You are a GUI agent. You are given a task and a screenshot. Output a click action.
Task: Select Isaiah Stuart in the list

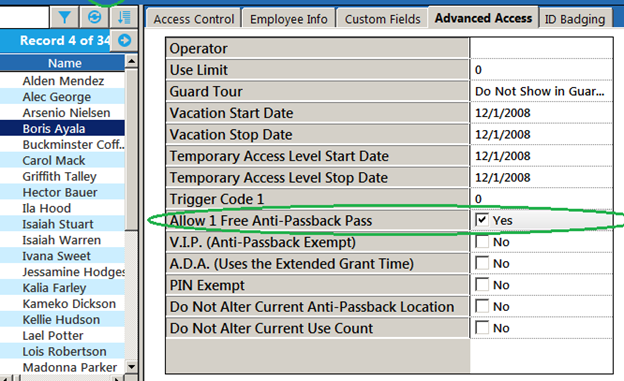point(62,224)
